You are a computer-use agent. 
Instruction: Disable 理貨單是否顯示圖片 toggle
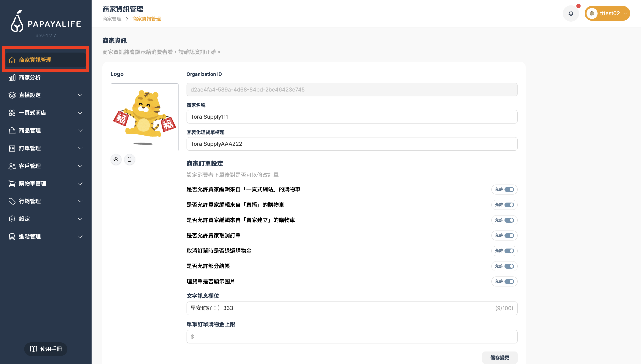(509, 281)
